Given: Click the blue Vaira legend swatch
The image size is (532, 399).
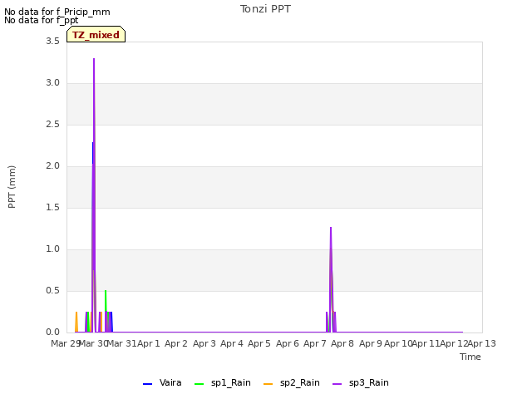Looking at the screenshot, I should 148,384.
